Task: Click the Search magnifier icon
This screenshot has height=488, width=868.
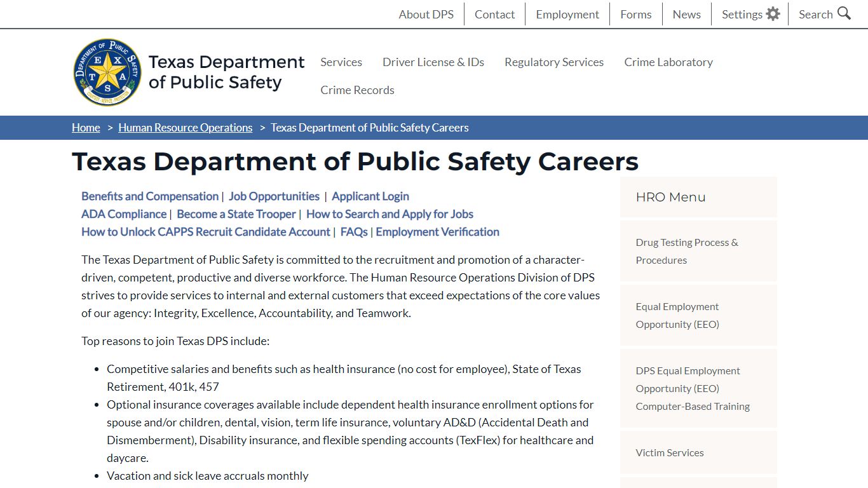Action: pyautogui.click(x=844, y=13)
